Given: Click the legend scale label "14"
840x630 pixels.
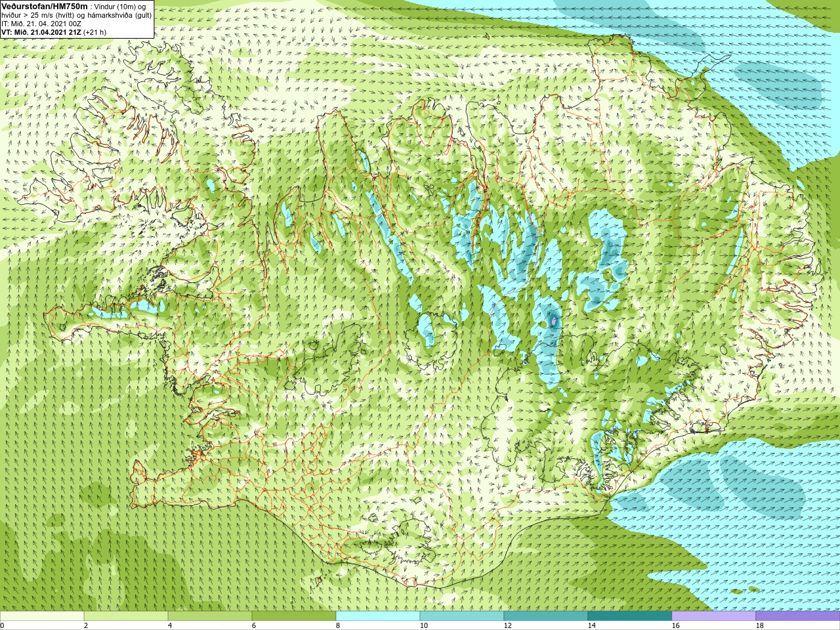Looking at the screenshot, I should point(591,625).
